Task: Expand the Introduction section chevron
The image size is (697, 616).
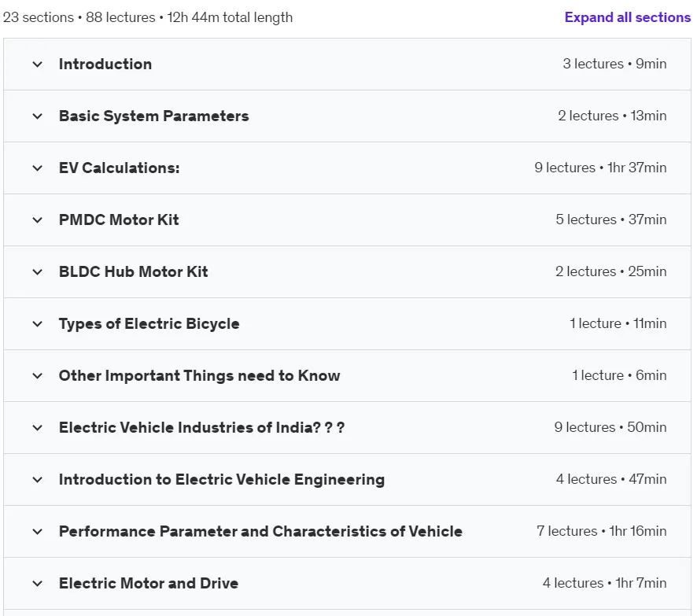Action: [38, 65]
